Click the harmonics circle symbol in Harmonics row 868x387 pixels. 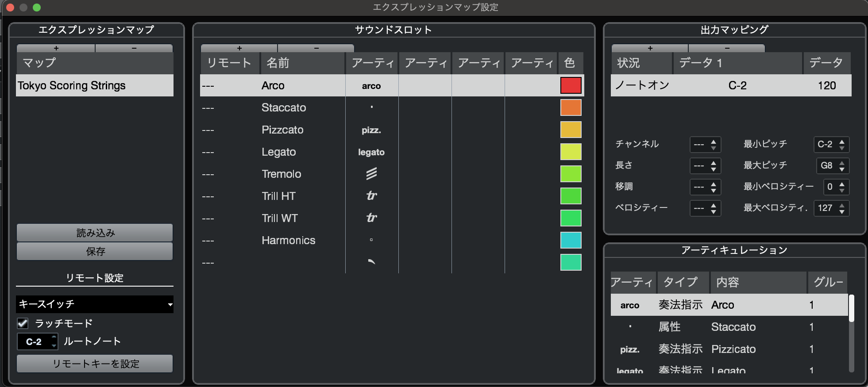tap(371, 240)
